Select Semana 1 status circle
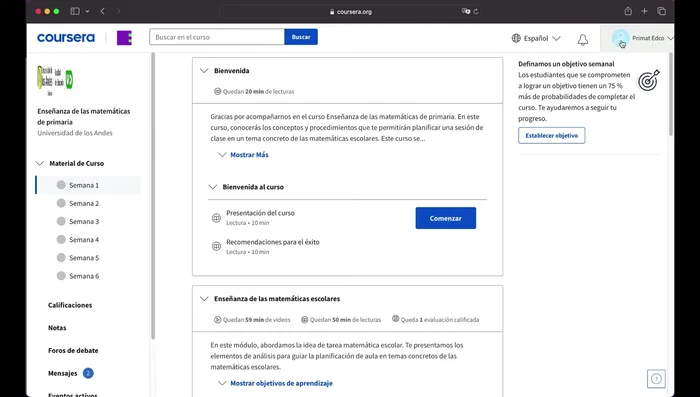The height and width of the screenshot is (397, 700). tap(61, 185)
